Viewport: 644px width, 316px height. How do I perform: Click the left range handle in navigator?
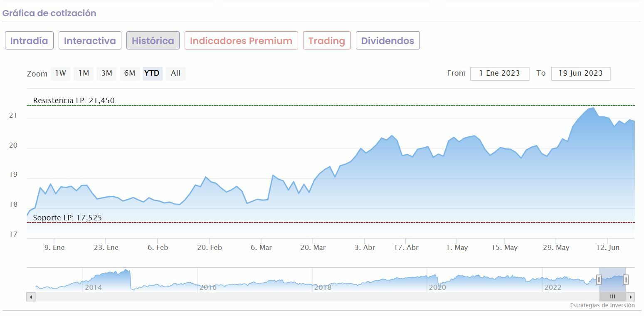(x=599, y=279)
